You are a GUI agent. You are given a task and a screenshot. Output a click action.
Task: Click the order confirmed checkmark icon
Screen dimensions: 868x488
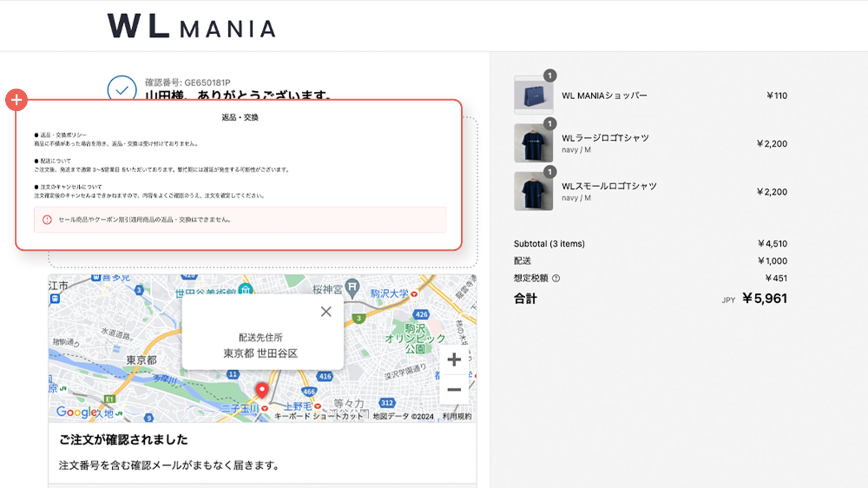point(122,89)
